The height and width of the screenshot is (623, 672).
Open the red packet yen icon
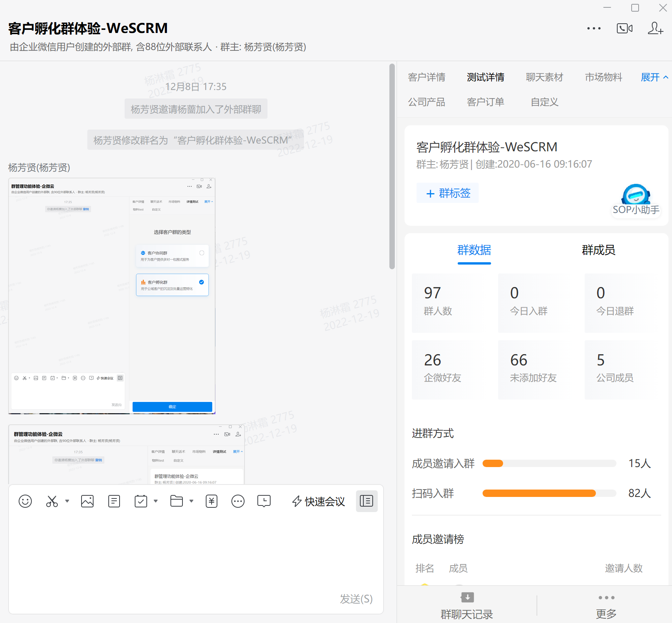point(212,501)
